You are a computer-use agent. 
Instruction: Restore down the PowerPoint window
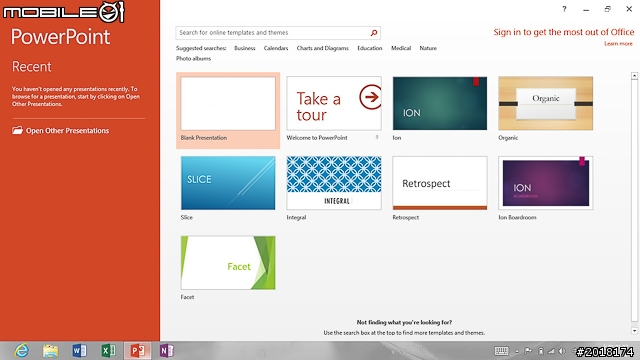tap(607, 9)
